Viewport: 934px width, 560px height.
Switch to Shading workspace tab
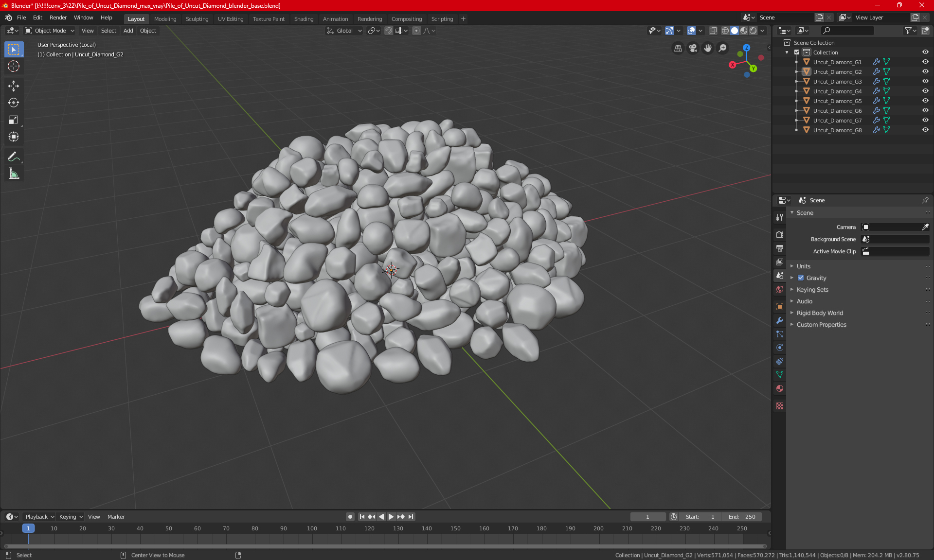click(x=304, y=19)
